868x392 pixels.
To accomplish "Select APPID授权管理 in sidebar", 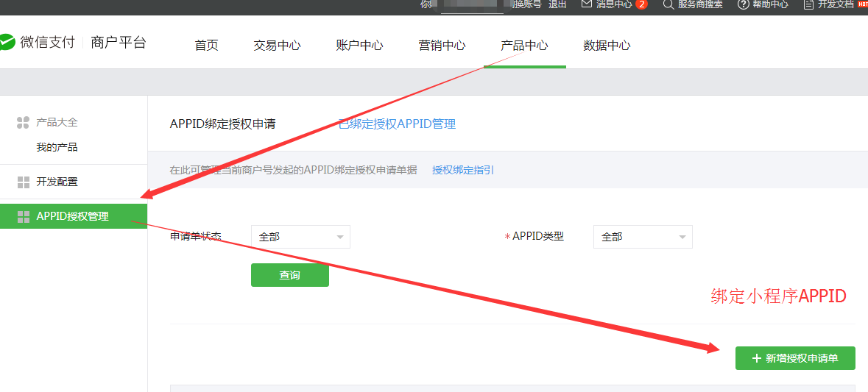I will [74, 216].
